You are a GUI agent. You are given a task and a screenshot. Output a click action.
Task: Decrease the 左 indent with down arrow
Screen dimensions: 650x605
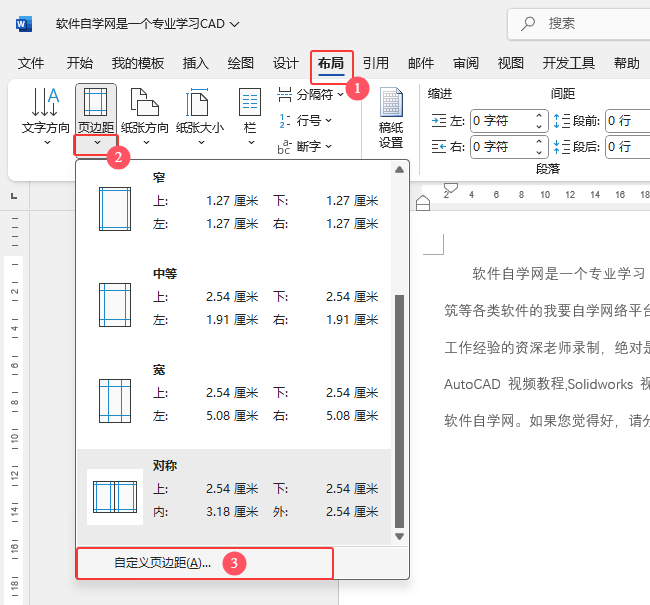click(539, 126)
